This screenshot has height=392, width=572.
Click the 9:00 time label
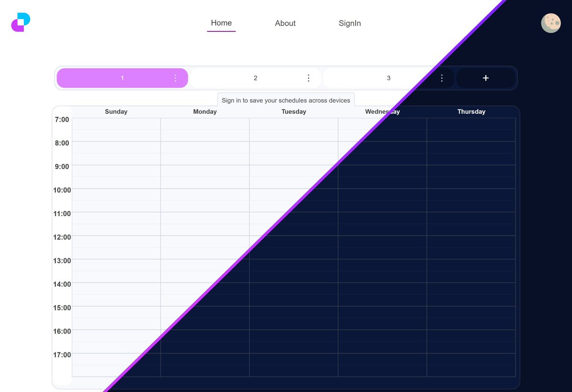62,167
